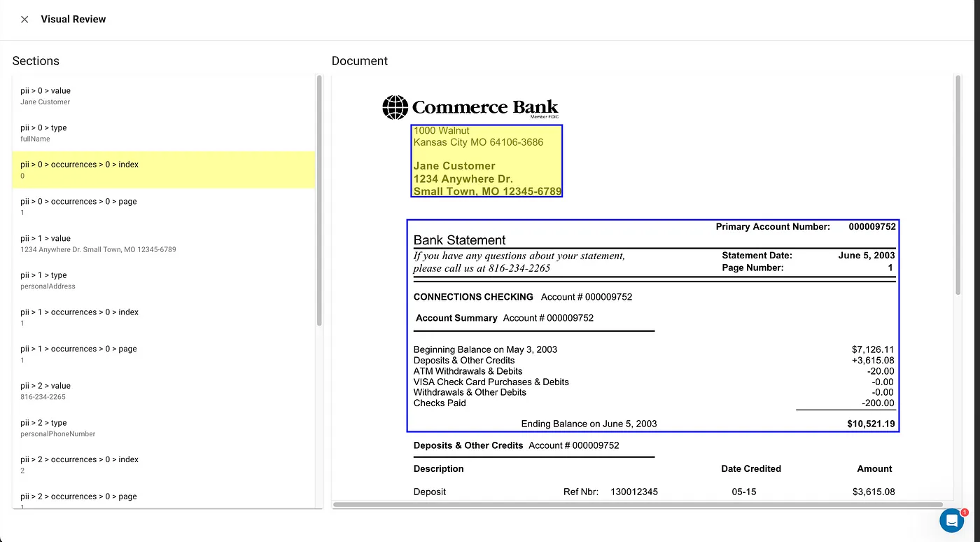
Task: Click the 'Document' panel heading
Action: (360, 61)
